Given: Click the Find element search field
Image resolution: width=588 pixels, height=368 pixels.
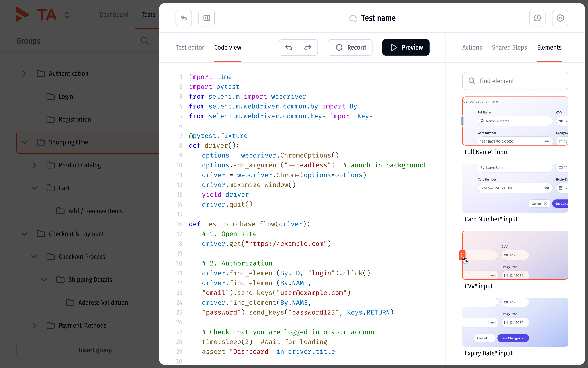Looking at the screenshot, I should point(515,81).
